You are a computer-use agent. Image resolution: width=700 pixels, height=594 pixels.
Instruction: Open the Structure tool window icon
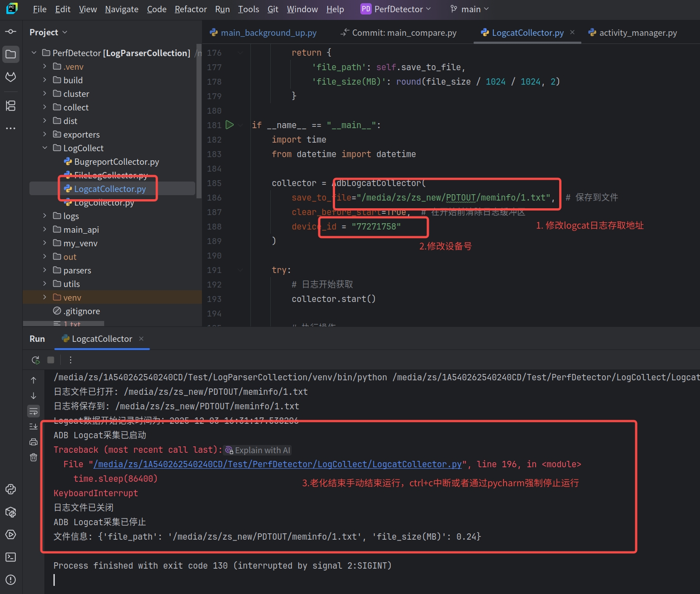[11, 105]
